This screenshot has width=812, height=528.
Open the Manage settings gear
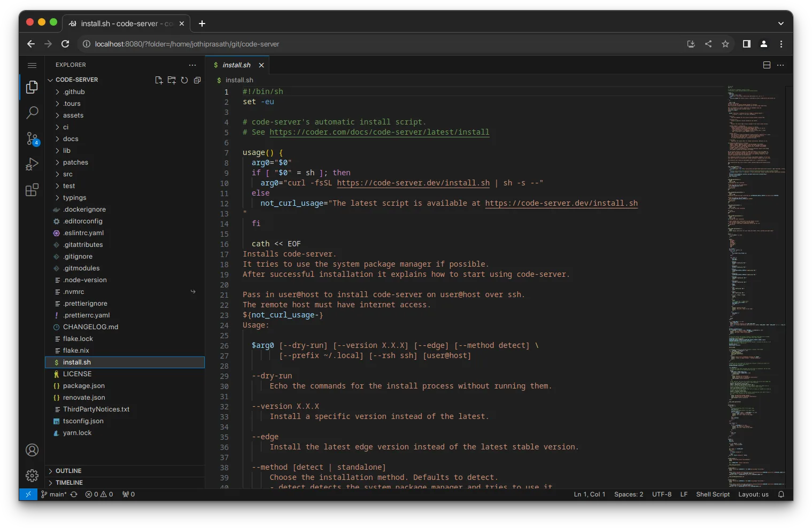click(x=32, y=475)
